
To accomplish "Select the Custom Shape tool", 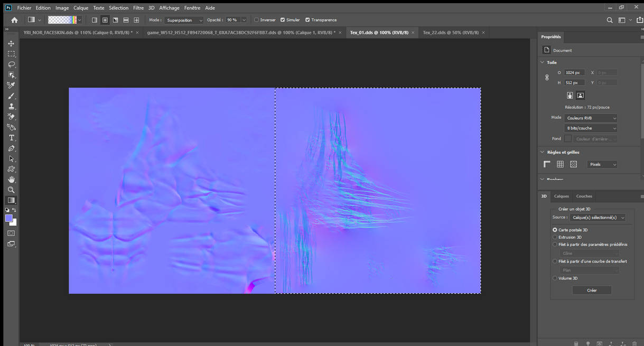I will (11, 169).
